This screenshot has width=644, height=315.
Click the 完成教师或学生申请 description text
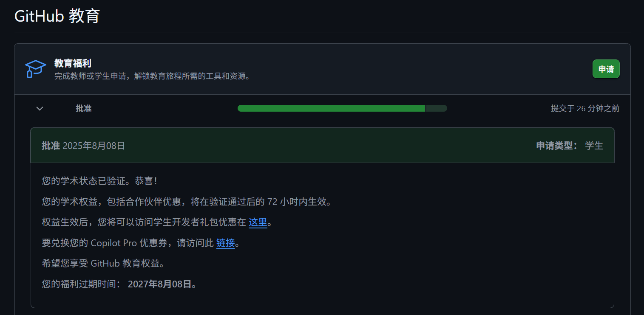click(152, 76)
